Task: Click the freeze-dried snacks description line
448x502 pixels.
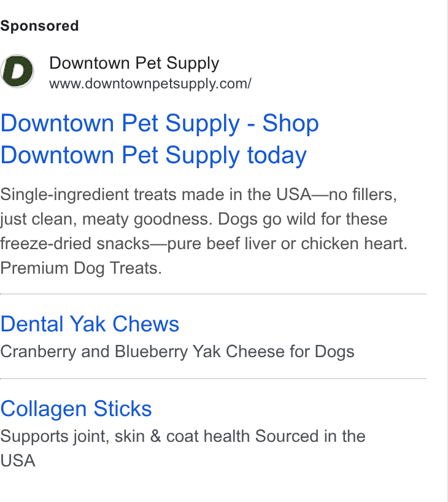Action: tap(204, 244)
